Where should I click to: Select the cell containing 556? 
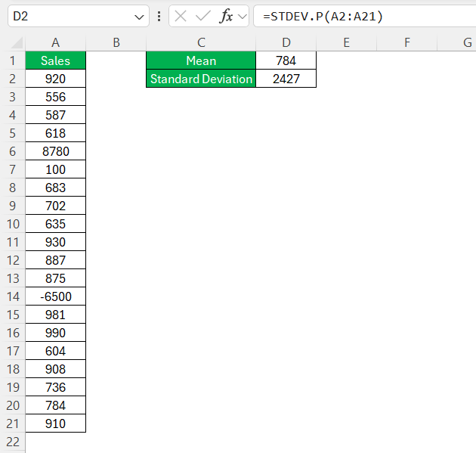56,97
